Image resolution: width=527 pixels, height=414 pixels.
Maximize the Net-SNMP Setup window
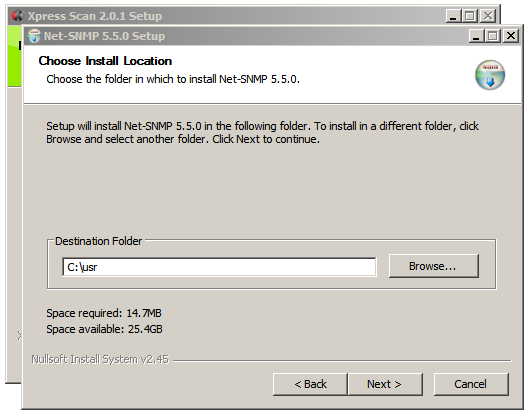[x=493, y=36]
